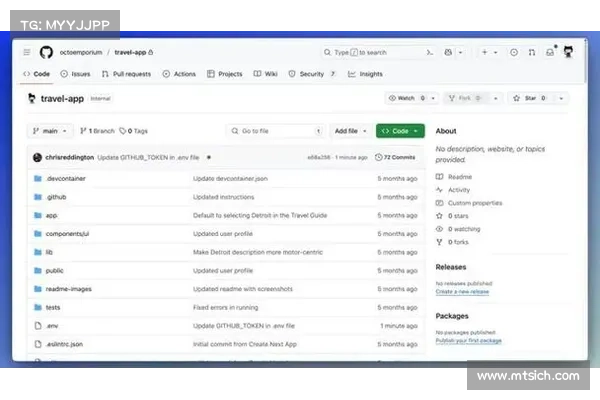Open the Copilot dropdown arrow

click(461, 52)
